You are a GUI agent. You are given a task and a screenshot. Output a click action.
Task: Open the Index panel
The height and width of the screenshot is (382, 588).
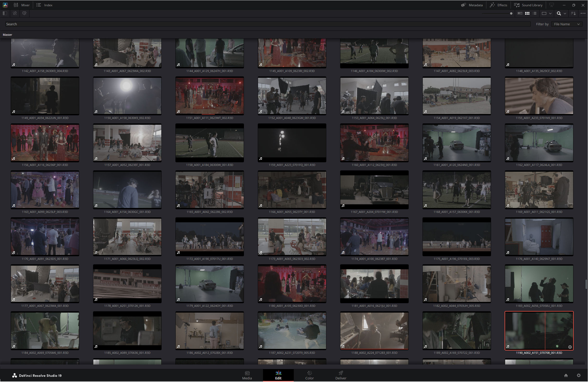(x=44, y=5)
